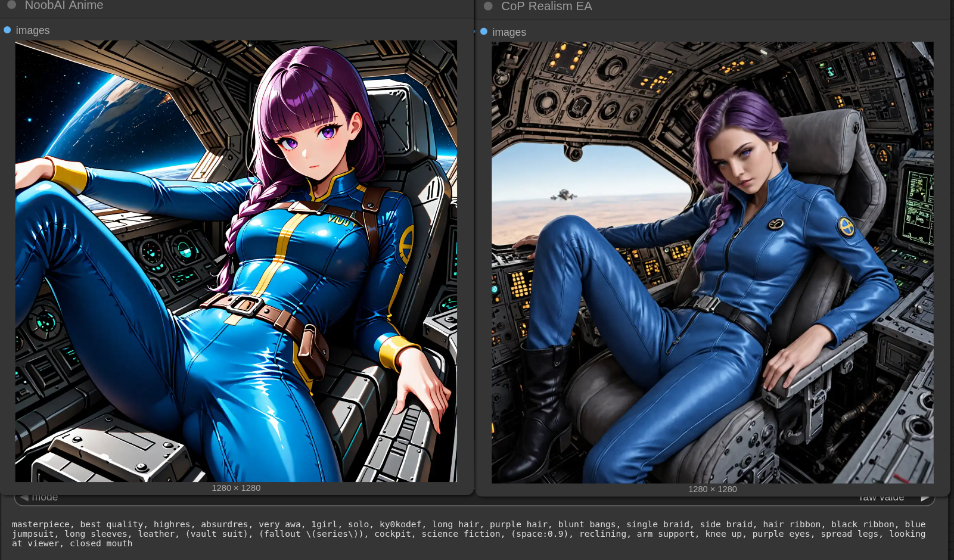Click the 1280 × 1280 label under NoobAI Anime

point(236,488)
